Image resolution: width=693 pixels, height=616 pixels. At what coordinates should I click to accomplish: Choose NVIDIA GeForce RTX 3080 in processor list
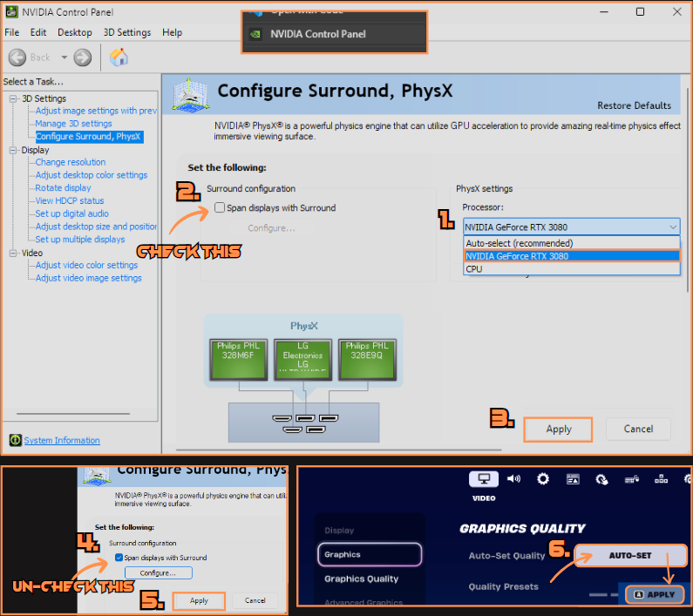click(572, 256)
